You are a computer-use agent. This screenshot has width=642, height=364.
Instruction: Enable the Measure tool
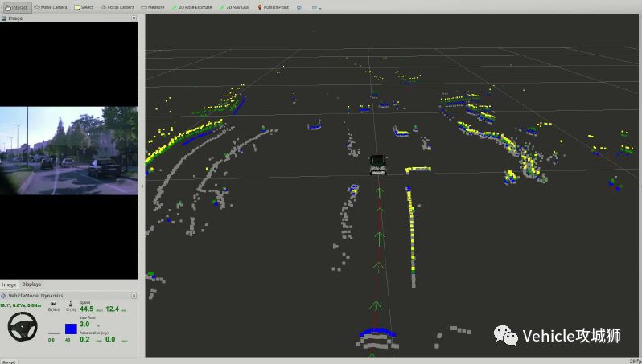[x=152, y=7]
